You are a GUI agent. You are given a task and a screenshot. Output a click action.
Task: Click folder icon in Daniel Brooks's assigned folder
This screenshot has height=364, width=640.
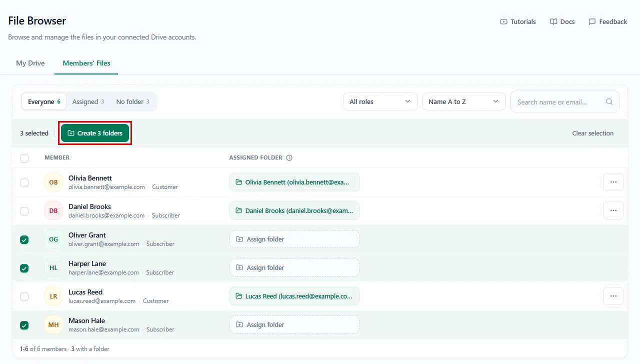(239, 210)
